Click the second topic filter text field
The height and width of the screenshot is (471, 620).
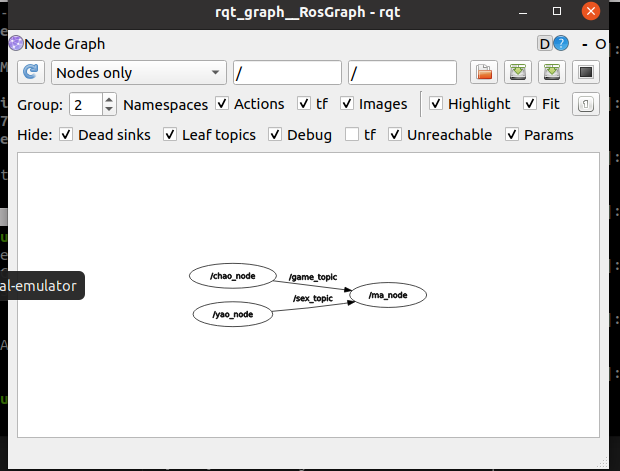[x=402, y=73]
